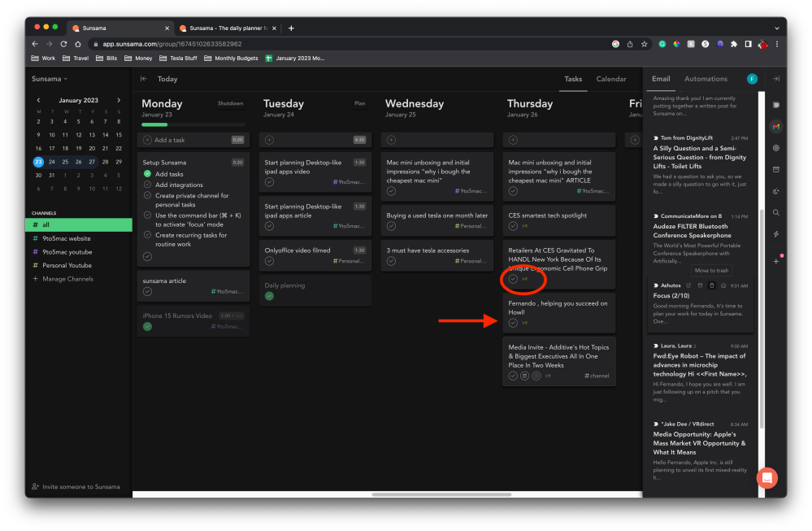Click the lightning bolt icon in right sidebar
The height and width of the screenshot is (531, 812).
(775, 234)
